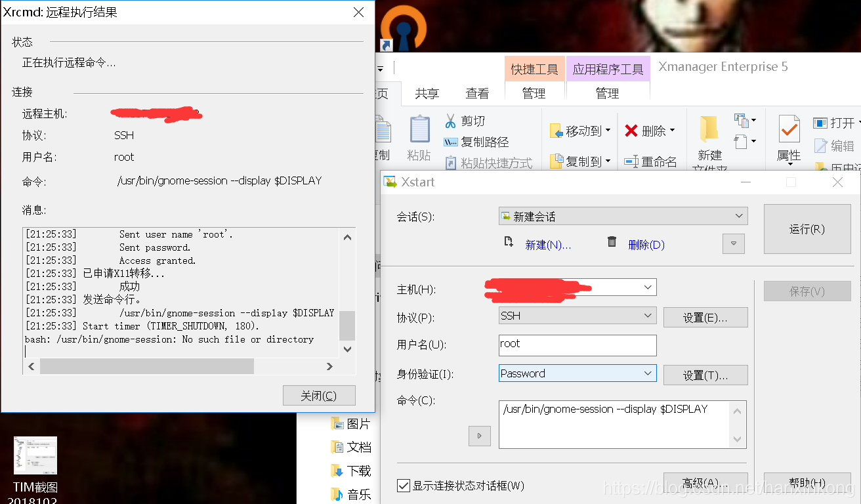This screenshot has width=861, height=504.
Task: Click the trash can delete icon
Action: tap(612, 242)
